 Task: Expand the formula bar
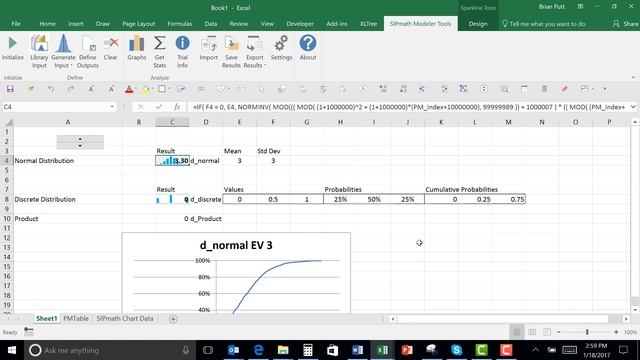click(x=633, y=107)
